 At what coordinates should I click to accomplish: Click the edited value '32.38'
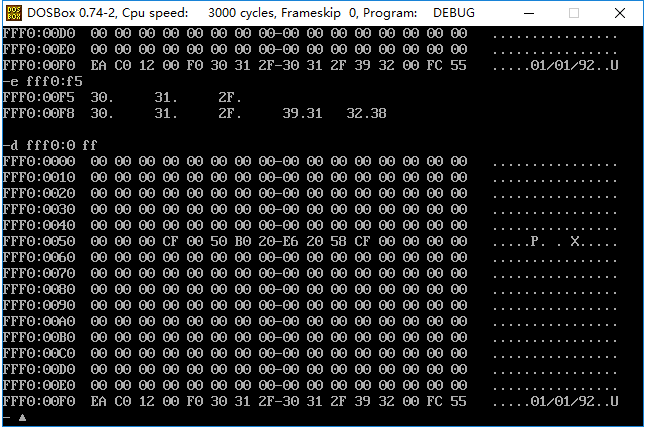(x=366, y=114)
